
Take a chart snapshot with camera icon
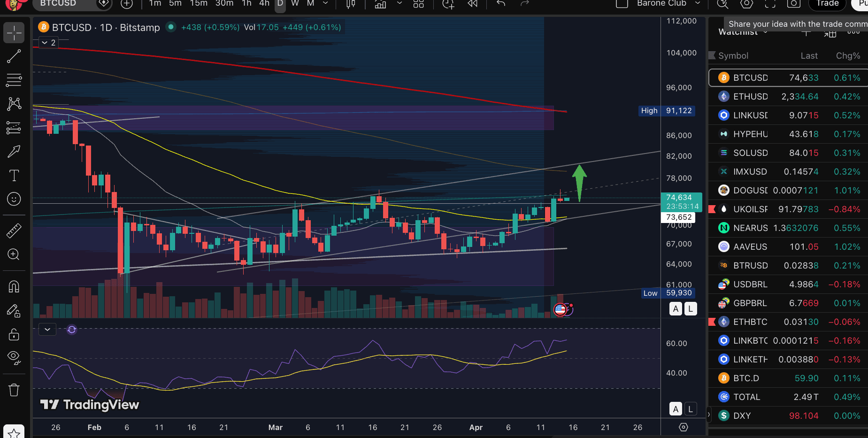793,4
